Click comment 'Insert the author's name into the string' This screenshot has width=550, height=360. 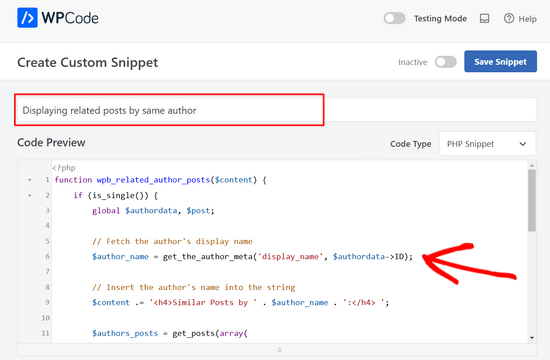point(194,287)
